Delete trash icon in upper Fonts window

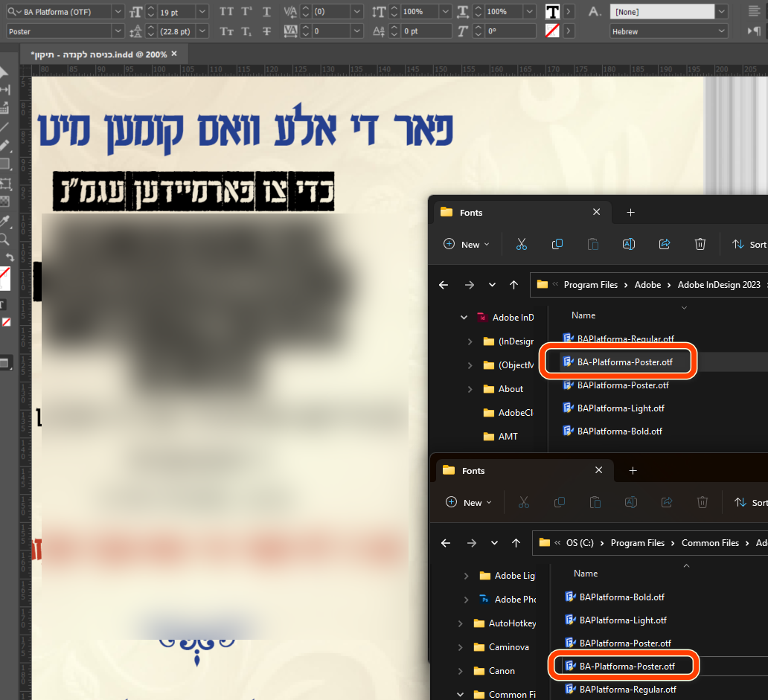tap(700, 244)
